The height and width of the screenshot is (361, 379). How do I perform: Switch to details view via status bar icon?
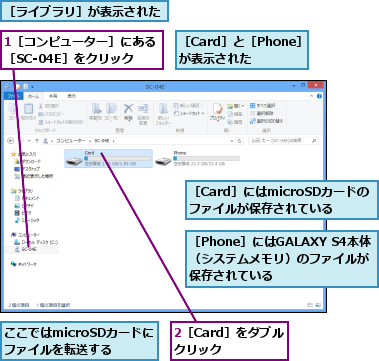pyautogui.click(x=310, y=305)
